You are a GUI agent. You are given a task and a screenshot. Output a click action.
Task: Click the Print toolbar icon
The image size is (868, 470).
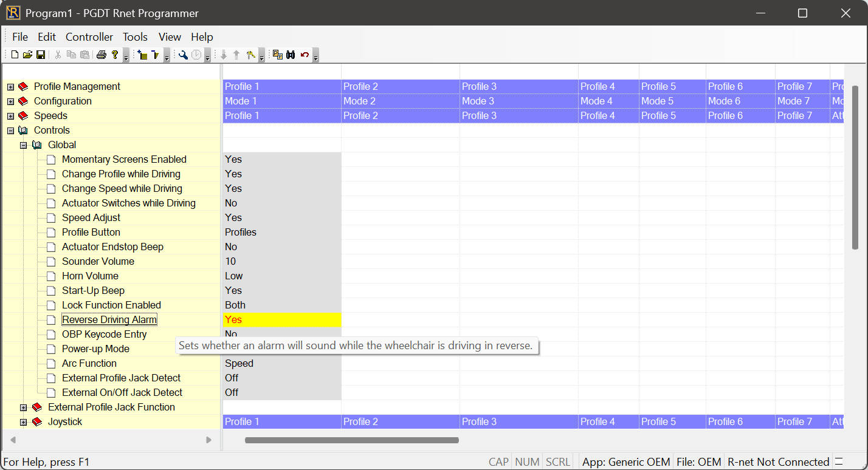click(101, 55)
